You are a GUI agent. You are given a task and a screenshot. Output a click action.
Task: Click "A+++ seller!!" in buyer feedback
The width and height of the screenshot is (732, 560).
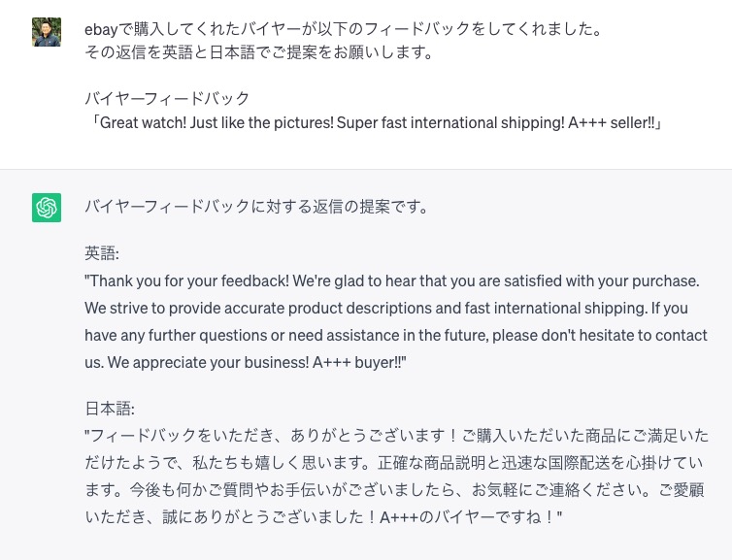pyautogui.click(x=609, y=123)
